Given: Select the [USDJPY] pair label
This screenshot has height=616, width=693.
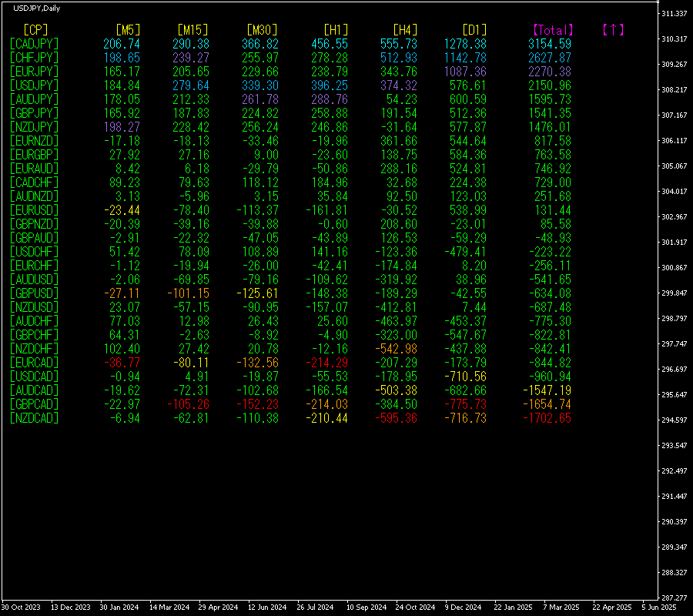Looking at the screenshot, I should coord(34,85).
